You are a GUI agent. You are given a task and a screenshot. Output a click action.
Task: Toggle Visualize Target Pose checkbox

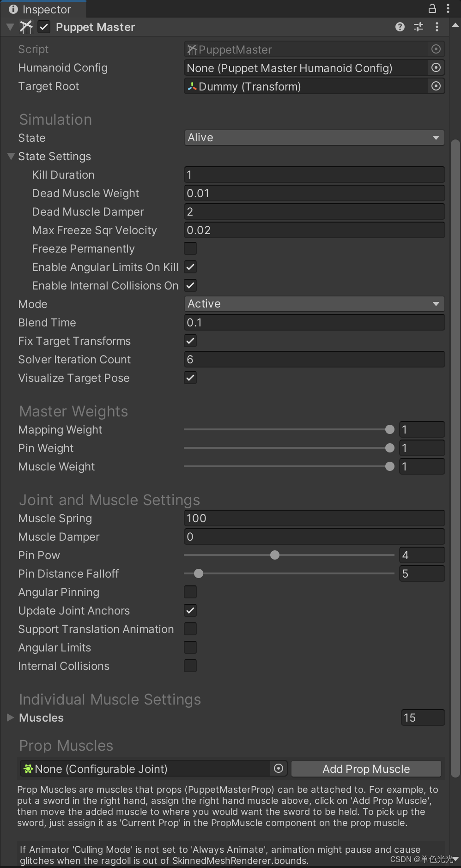tap(190, 378)
